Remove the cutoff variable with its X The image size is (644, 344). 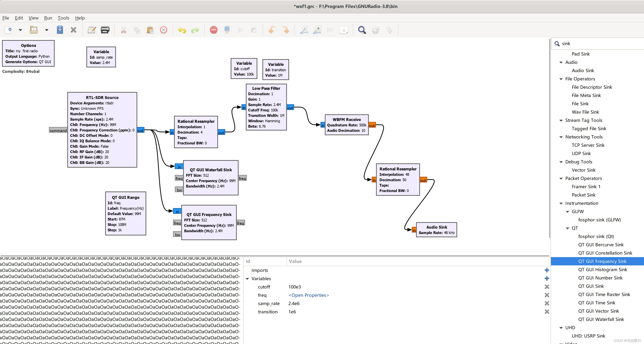(x=547, y=287)
